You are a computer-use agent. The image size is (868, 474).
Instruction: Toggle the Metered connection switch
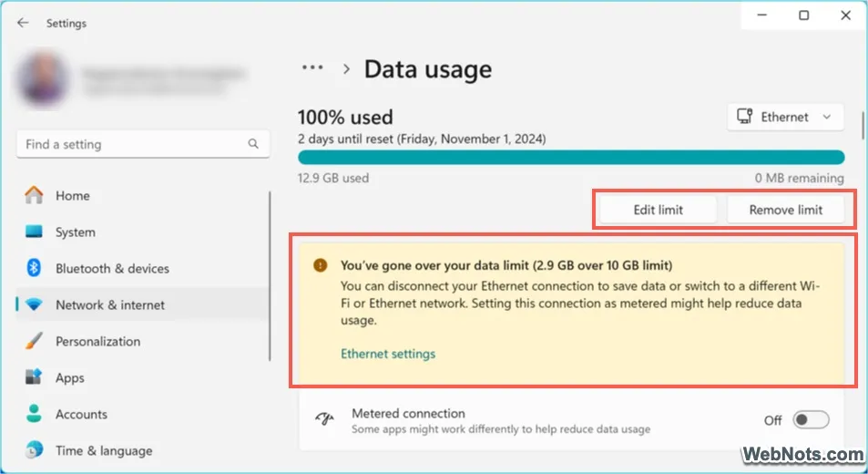811,420
